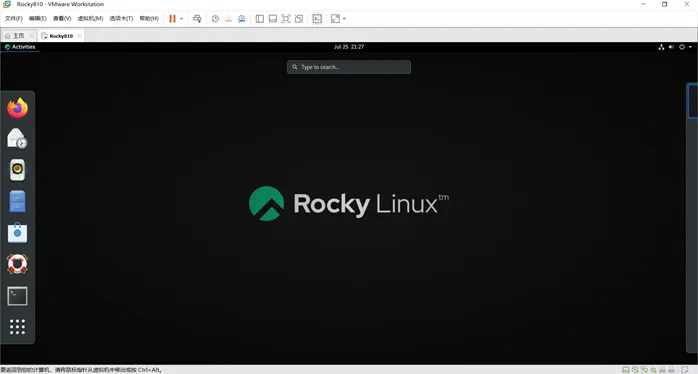Screen dimensions: 698x374
Task: Revert the VM to previous snapshot
Action: click(x=228, y=19)
